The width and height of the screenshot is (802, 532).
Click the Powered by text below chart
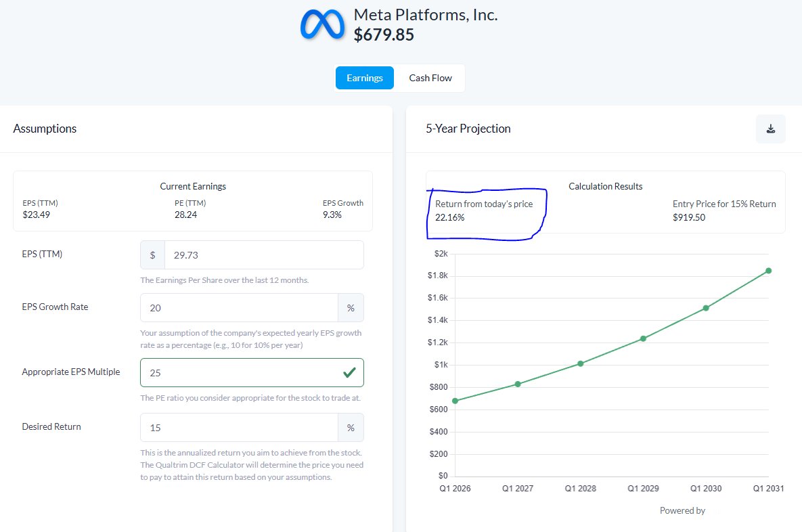click(x=682, y=510)
